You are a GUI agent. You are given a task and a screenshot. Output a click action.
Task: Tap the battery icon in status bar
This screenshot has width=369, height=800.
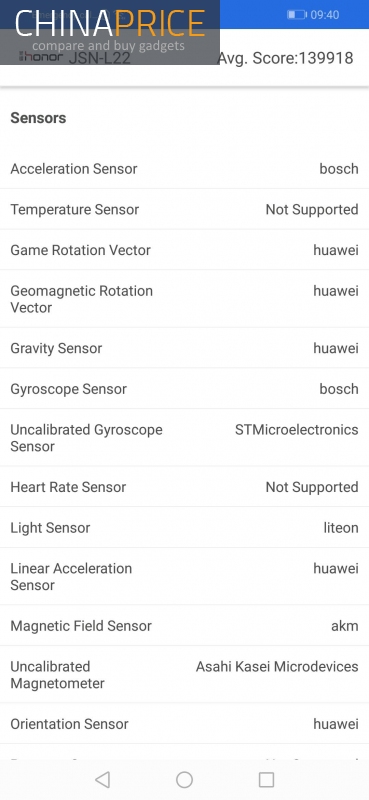(x=297, y=15)
